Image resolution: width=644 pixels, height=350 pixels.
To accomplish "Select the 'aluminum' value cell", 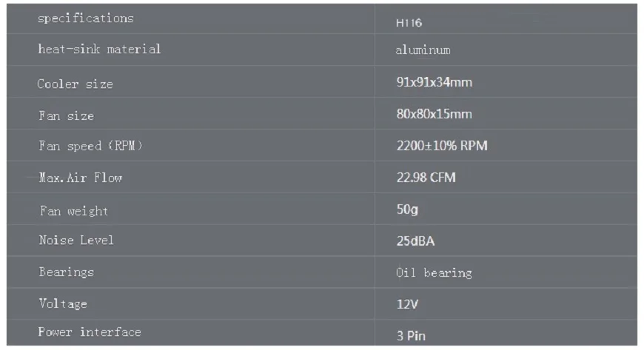I will [x=423, y=50].
